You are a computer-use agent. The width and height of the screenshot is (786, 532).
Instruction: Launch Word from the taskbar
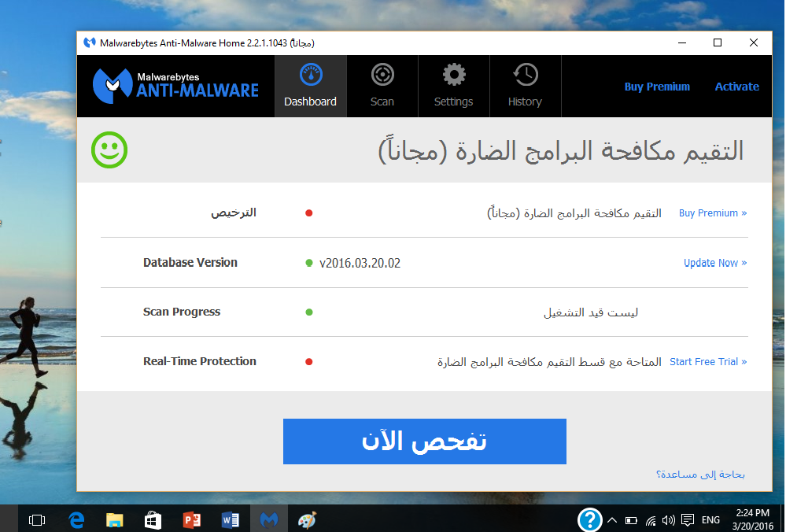(230, 520)
